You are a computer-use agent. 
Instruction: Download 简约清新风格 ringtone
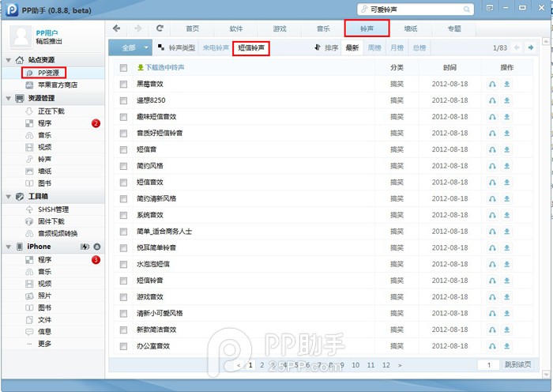[x=507, y=198]
